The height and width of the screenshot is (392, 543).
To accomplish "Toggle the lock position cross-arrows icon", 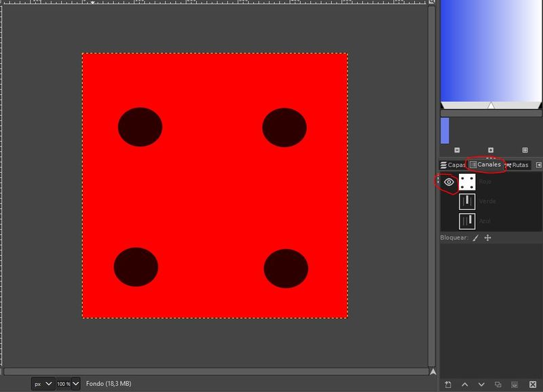I will tap(487, 237).
